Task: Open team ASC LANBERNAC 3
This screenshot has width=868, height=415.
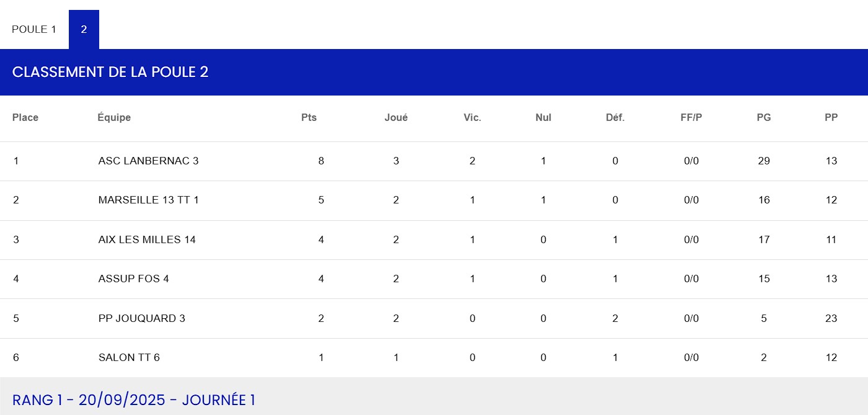Action: point(148,161)
